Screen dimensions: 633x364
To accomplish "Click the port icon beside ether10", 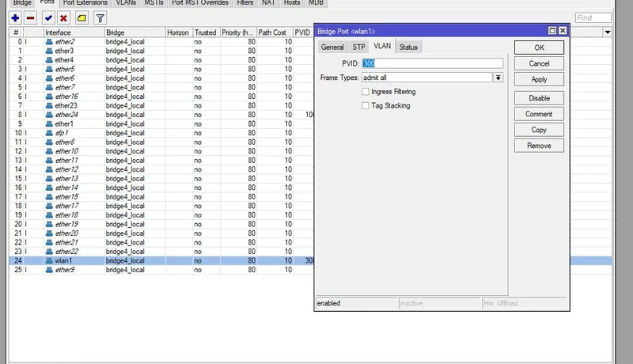I will [x=49, y=151].
